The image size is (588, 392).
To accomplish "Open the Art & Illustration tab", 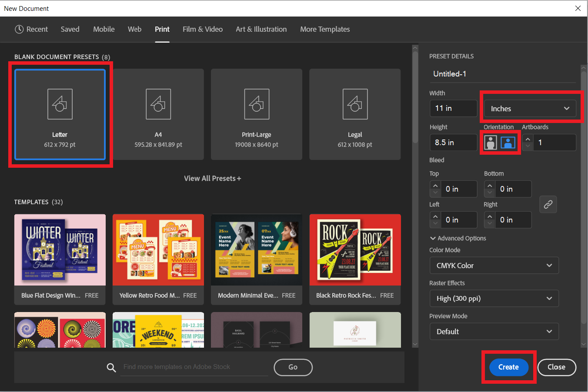I will tap(261, 29).
